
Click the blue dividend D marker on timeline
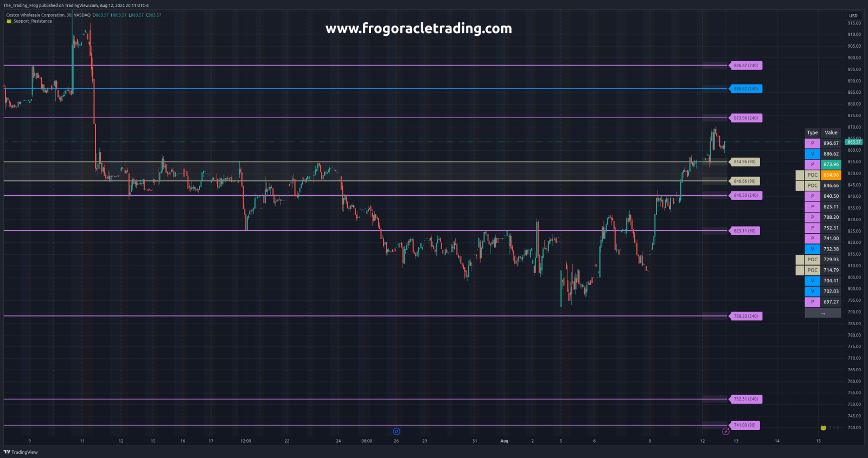tap(397, 431)
